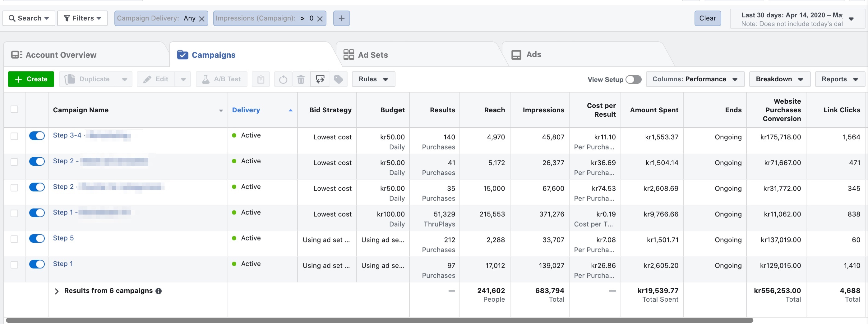Remove the Campaign Delivery filter chip
This screenshot has width=868, height=324.
click(x=202, y=19)
